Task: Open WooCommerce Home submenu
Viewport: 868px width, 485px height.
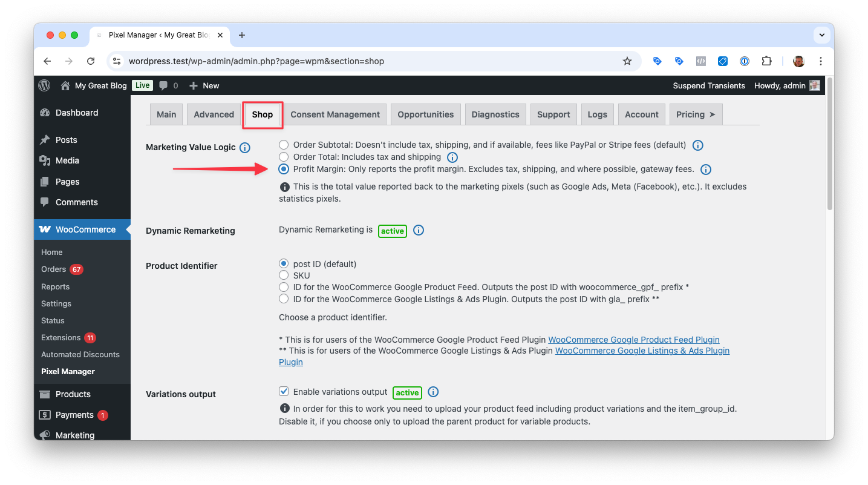Action: pyautogui.click(x=52, y=252)
